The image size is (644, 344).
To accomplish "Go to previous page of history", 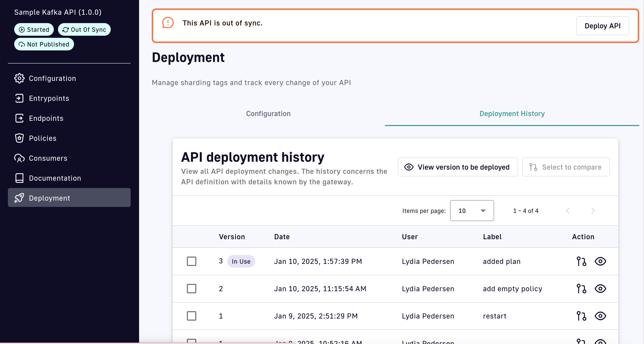I will point(568,211).
